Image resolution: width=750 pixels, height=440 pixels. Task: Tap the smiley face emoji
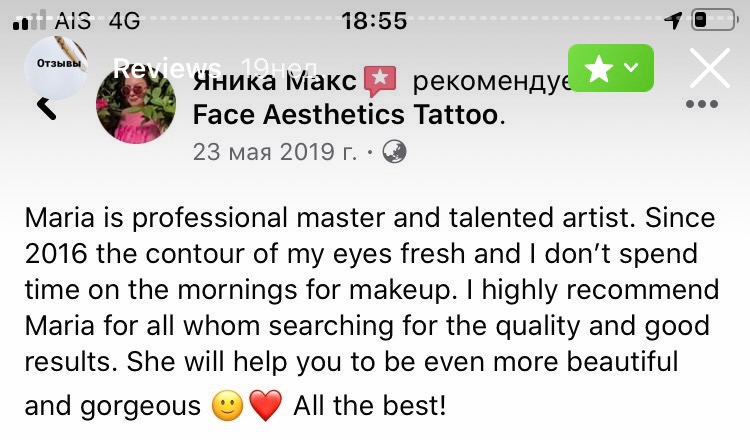(228, 406)
